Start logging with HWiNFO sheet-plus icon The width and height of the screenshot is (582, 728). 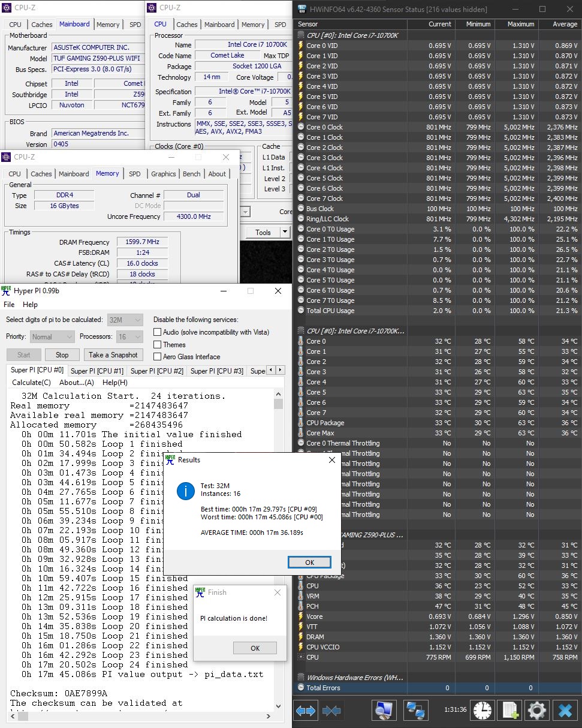tap(509, 711)
